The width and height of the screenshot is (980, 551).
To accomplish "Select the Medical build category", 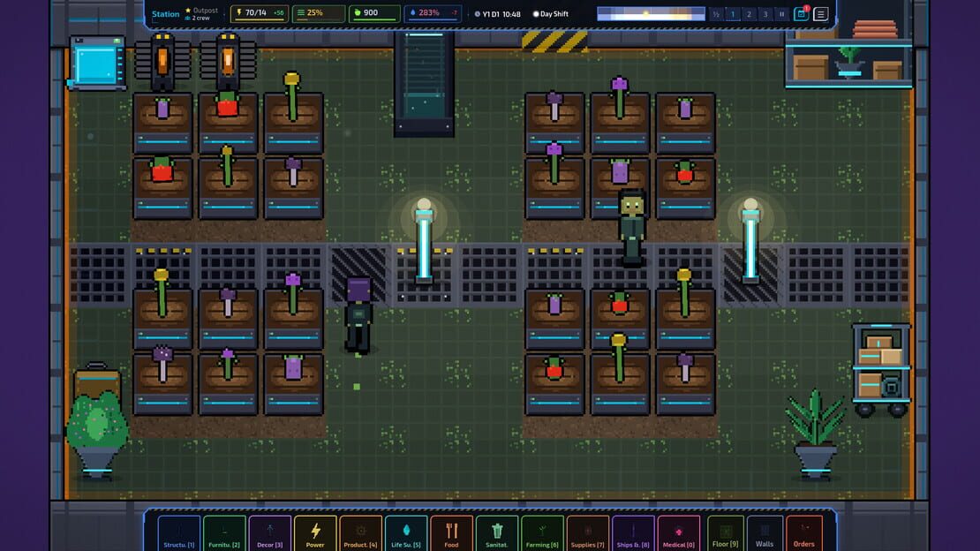I will point(679,532).
